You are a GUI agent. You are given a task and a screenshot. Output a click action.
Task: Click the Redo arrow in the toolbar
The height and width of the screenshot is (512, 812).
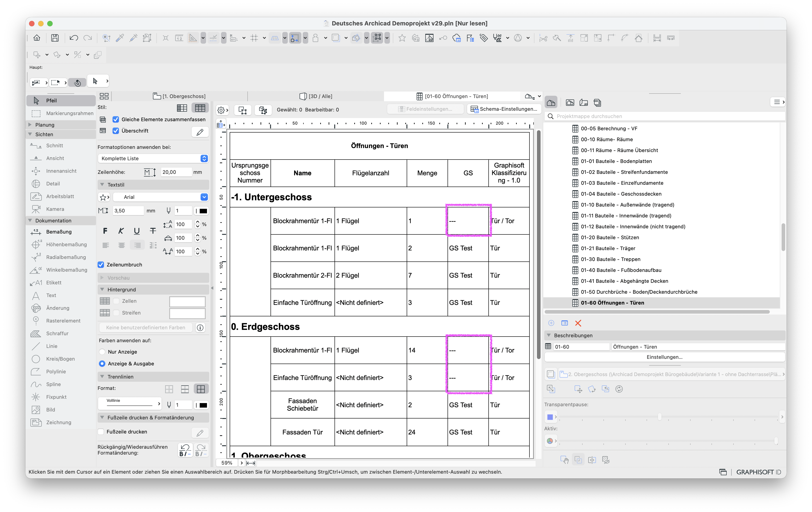88,38
